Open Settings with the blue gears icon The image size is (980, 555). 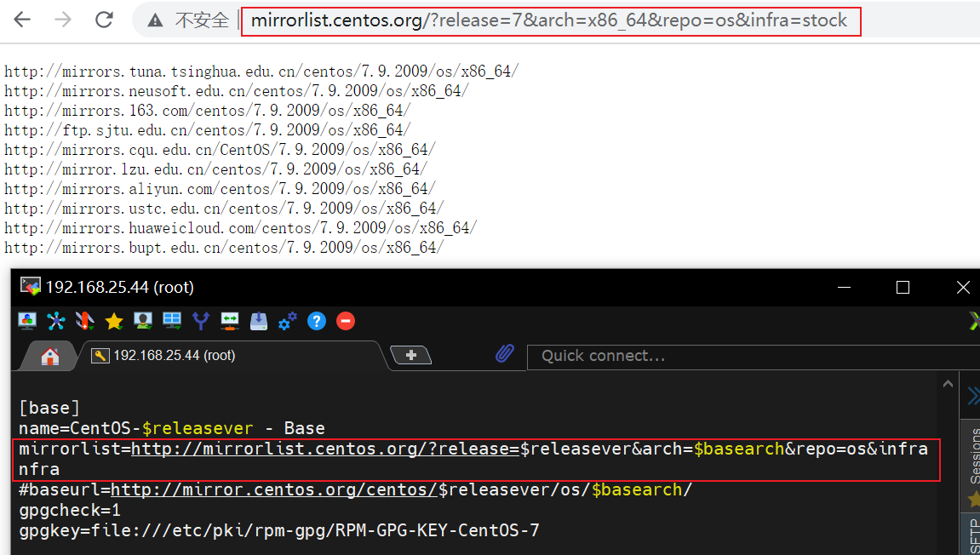click(288, 321)
